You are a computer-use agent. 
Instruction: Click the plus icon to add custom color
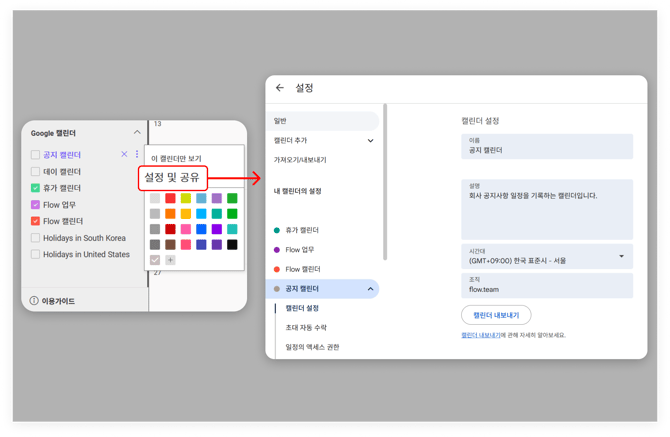point(170,260)
